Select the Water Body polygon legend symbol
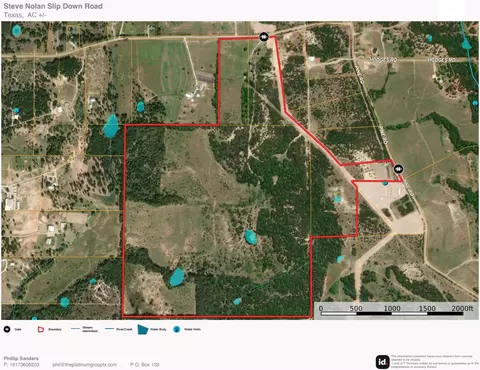This screenshot has height=370, width=480. point(143,329)
